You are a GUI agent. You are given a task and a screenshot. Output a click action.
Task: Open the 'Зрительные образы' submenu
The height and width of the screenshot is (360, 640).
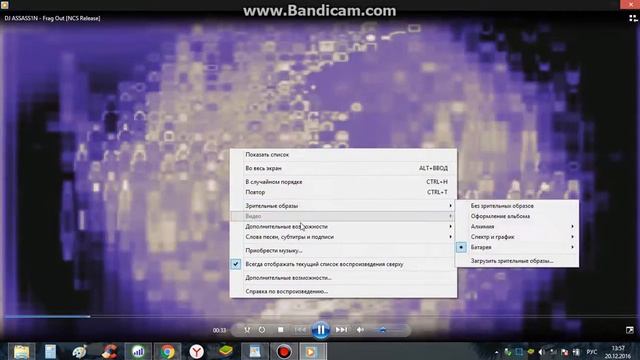coord(343,206)
